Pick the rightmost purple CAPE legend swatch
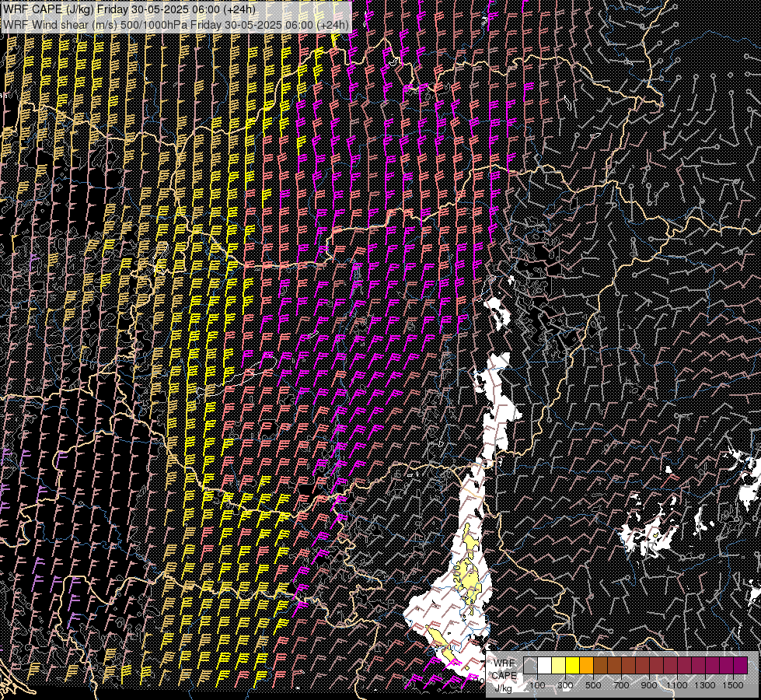This screenshot has width=761, height=700. tap(741, 666)
